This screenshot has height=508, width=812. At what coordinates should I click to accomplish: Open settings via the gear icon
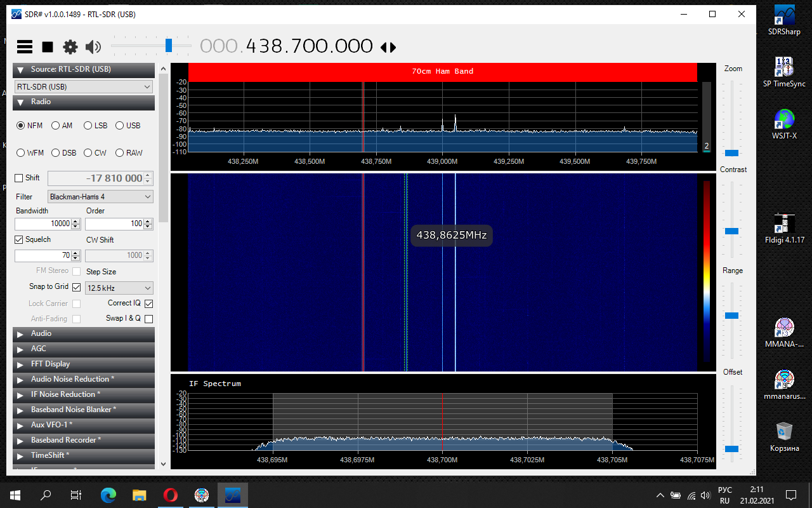[70, 46]
